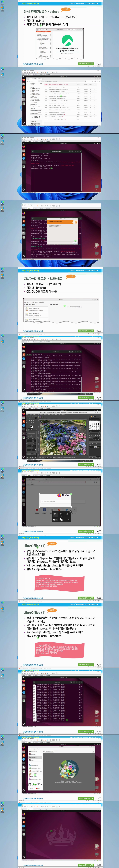
Task: Click the cafe.naver.com/thisisLinux link on the evince slide
Action: (84, 3)
